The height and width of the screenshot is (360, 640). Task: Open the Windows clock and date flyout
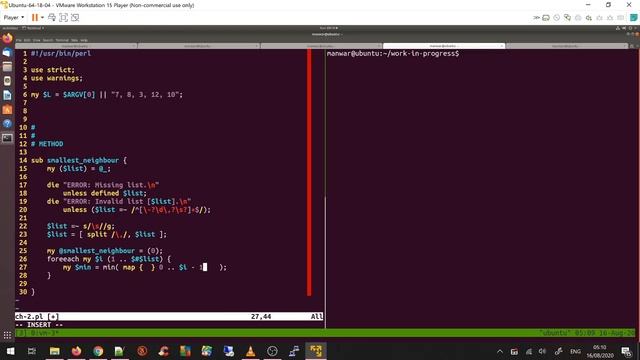pyautogui.click(x=600, y=351)
